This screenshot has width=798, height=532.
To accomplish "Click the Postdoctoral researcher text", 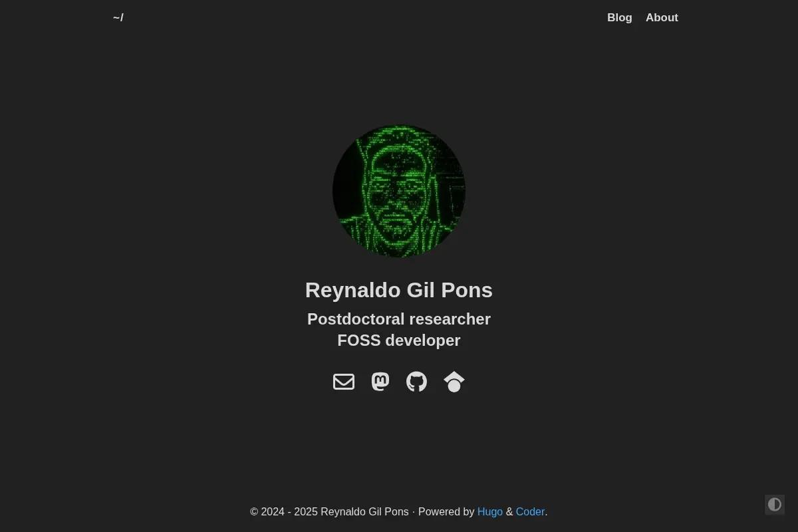I will tap(399, 319).
